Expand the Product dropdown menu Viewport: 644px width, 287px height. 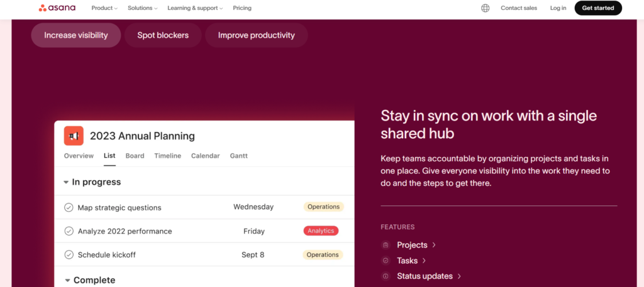(x=104, y=8)
